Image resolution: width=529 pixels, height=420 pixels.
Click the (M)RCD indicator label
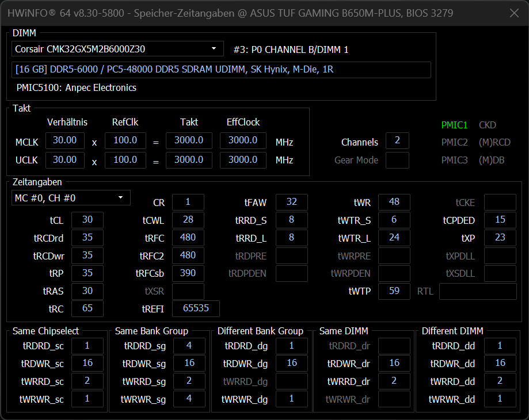(x=494, y=142)
